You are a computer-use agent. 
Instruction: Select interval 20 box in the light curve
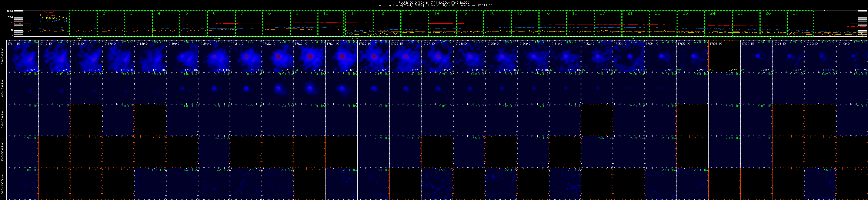(x=608, y=23)
